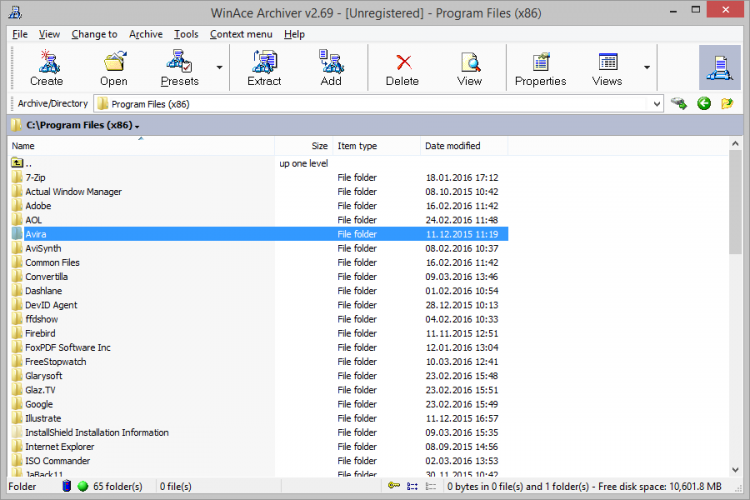This screenshot has height=500, width=750.
Task: Expand the C:\Program Files (x86) path dropdown
Action: pos(137,126)
